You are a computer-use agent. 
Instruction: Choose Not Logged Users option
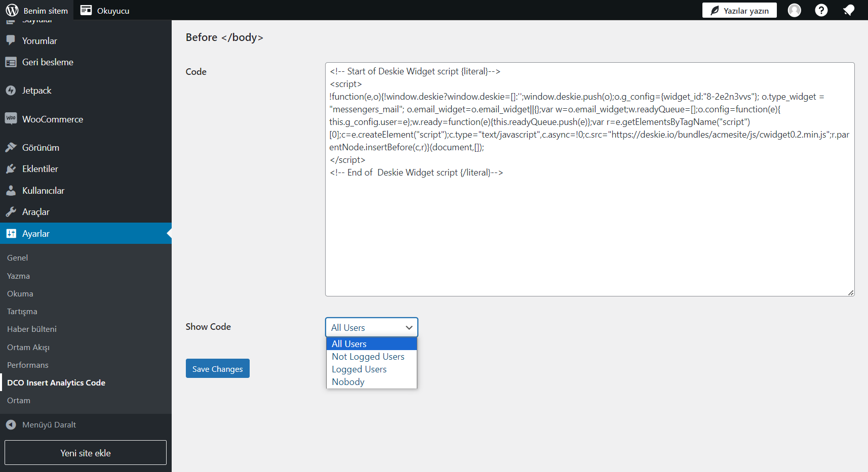coord(372,357)
